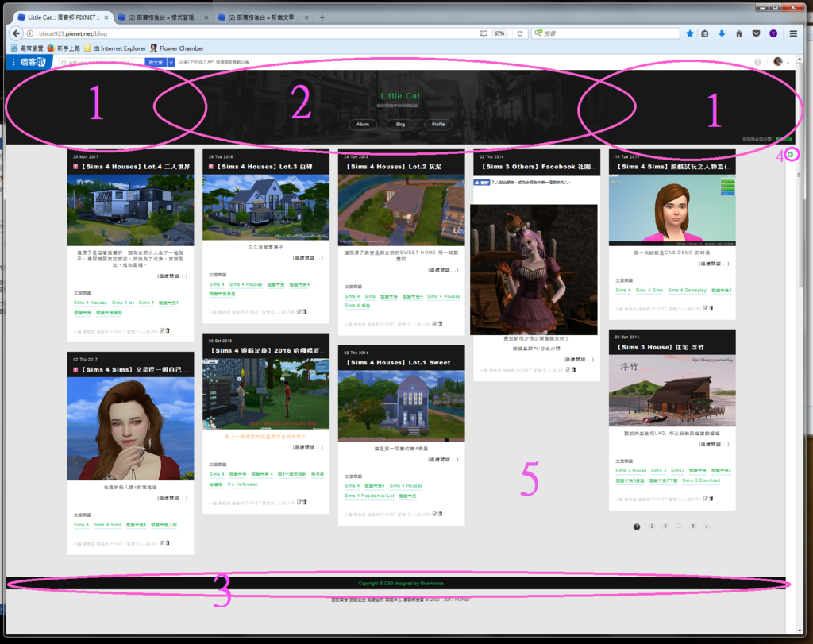Click the next page arrow in pagination
This screenshot has width=813, height=644.
pos(706,526)
